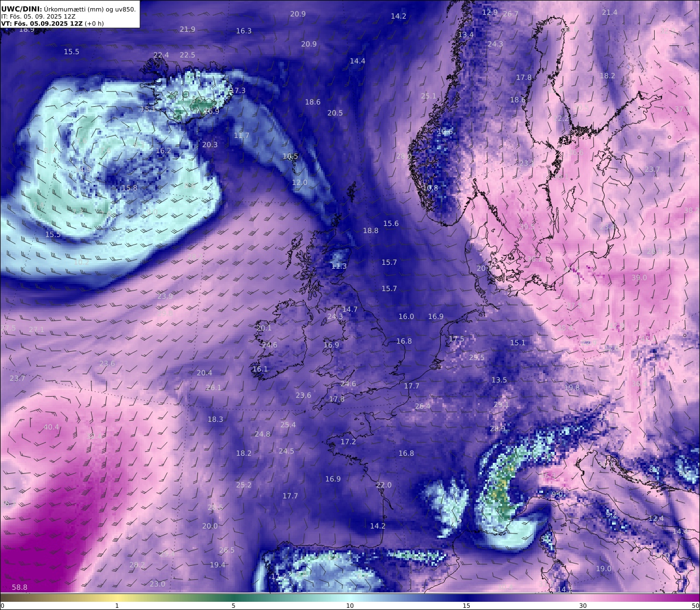This screenshot has height=610, width=700.
Task: Click the 19.8 value over Czechia
Action: 572,387
